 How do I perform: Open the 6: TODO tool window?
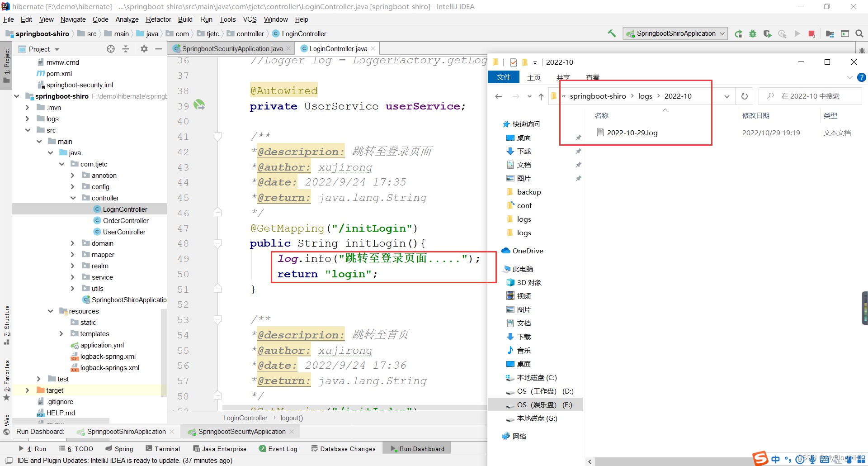[76, 449]
